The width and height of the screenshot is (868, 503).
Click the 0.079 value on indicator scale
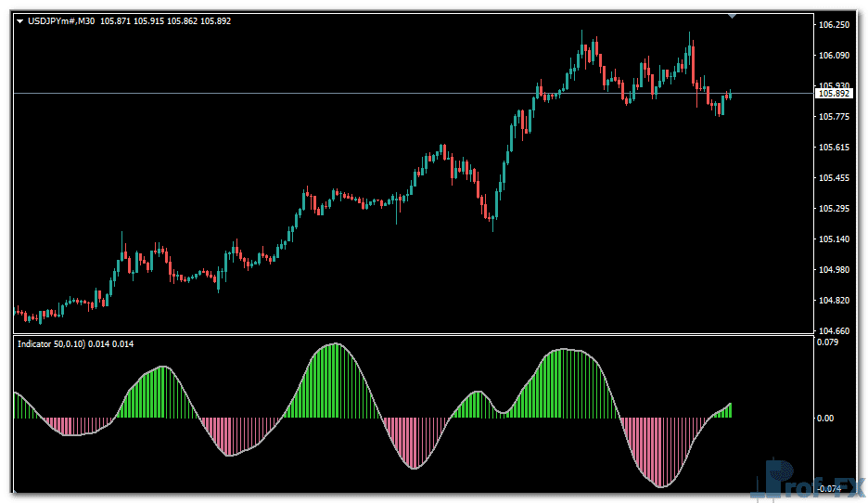pyautogui.click(x=826, y=343)
